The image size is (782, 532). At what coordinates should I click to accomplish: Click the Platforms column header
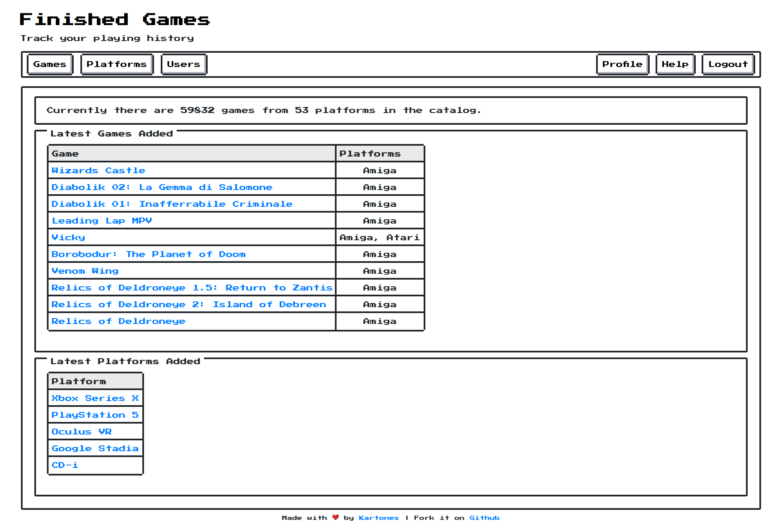(380, 154)
